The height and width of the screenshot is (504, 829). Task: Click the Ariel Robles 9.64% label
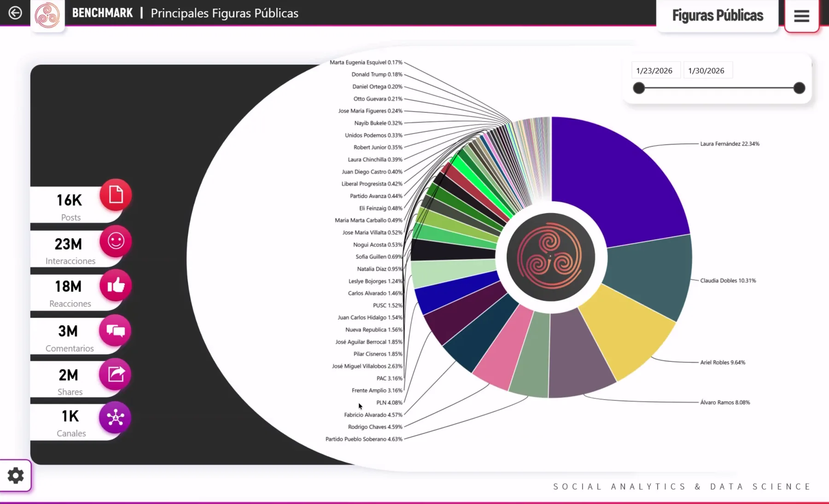tap(723, 362)
